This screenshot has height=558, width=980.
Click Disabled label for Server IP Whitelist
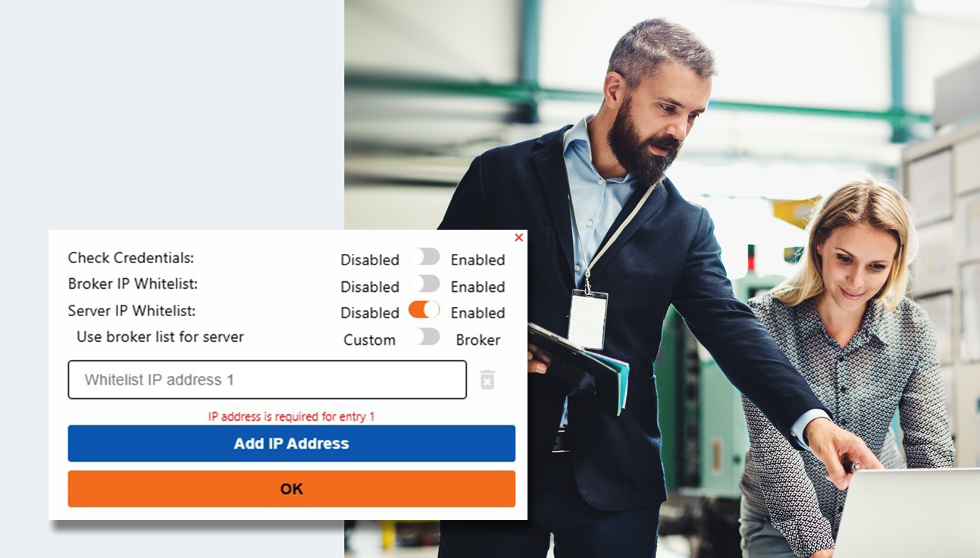coord(370,313)
